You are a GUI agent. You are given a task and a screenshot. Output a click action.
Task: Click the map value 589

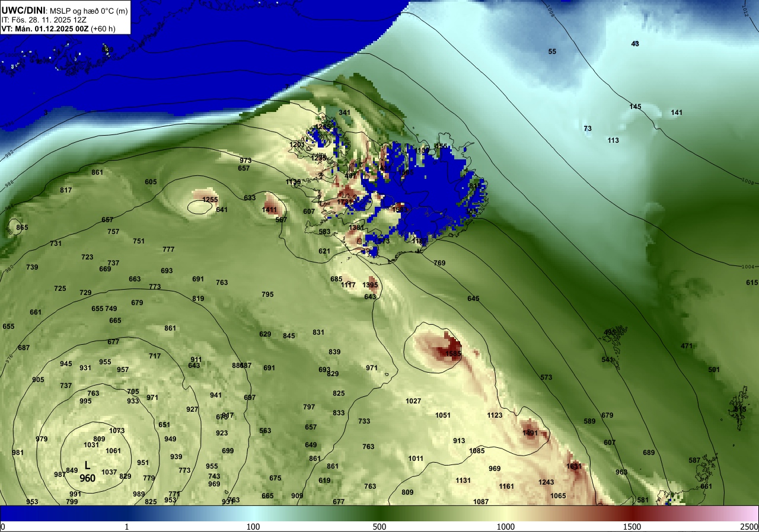(x=589, y=421)
